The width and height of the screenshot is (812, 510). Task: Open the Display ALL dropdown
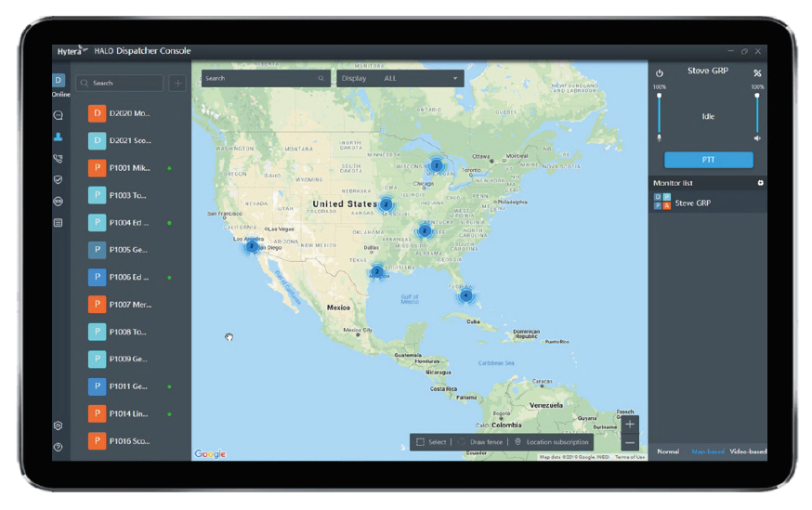click(399, 79)
